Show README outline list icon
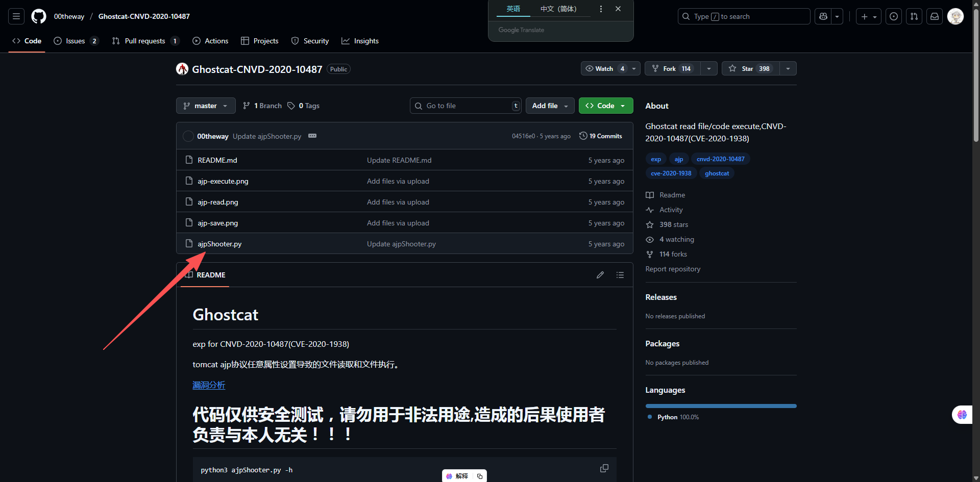Viewport: 980px width, 482px height. click(620, 275)
